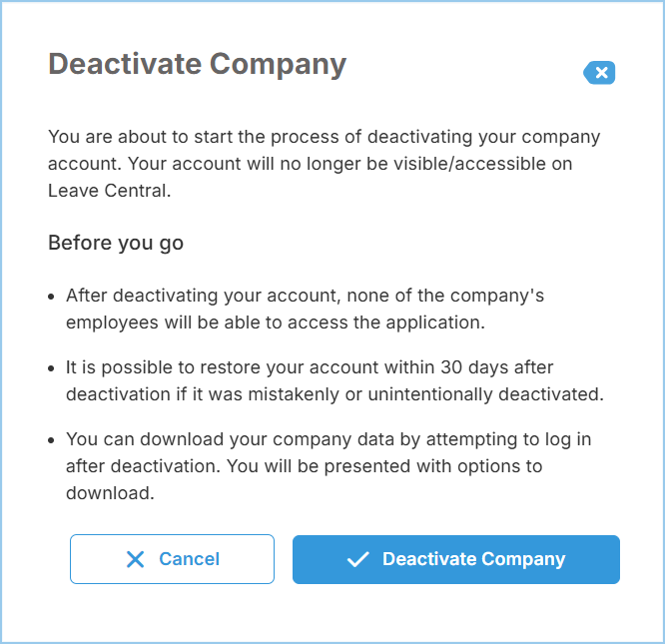Close the dialog with the X icon
The image size is (665, 644).
[x=600, y=72]
